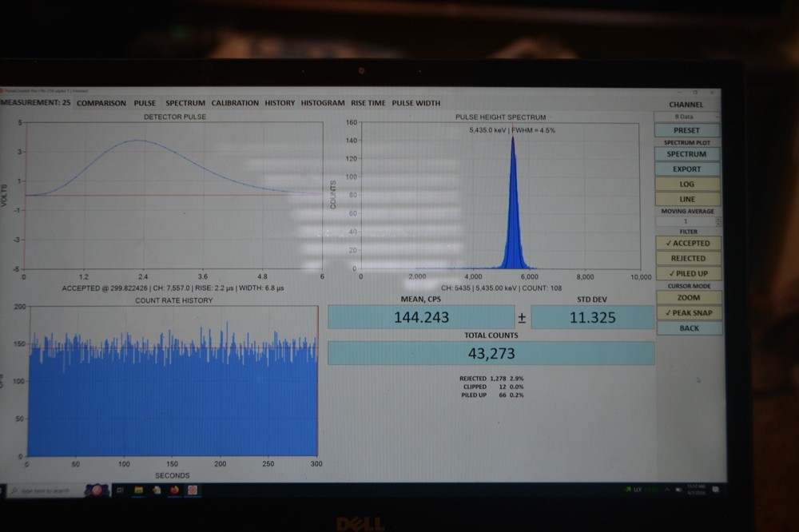Click the PRESET button
The height and width of the screenshot is (532, 799).
click(x=686, y=130)
